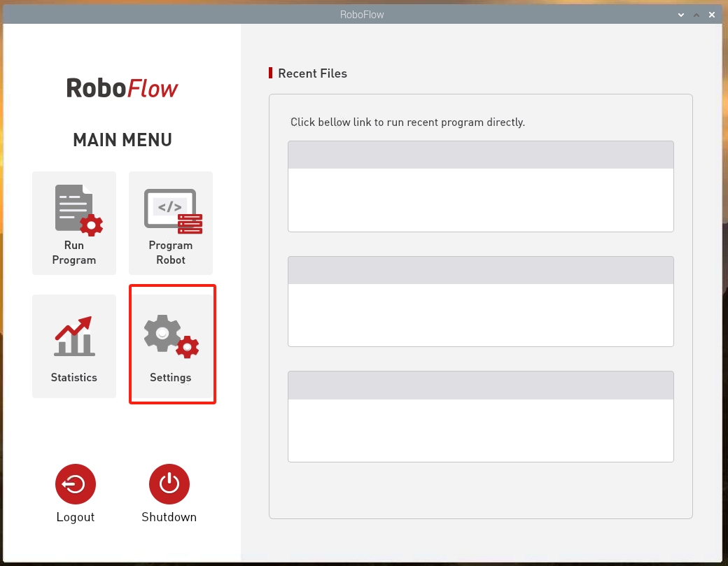Viewport: 728px width, 566px height.
Task: Select the "Settings" label text
Action: click(x=170, y=378)
